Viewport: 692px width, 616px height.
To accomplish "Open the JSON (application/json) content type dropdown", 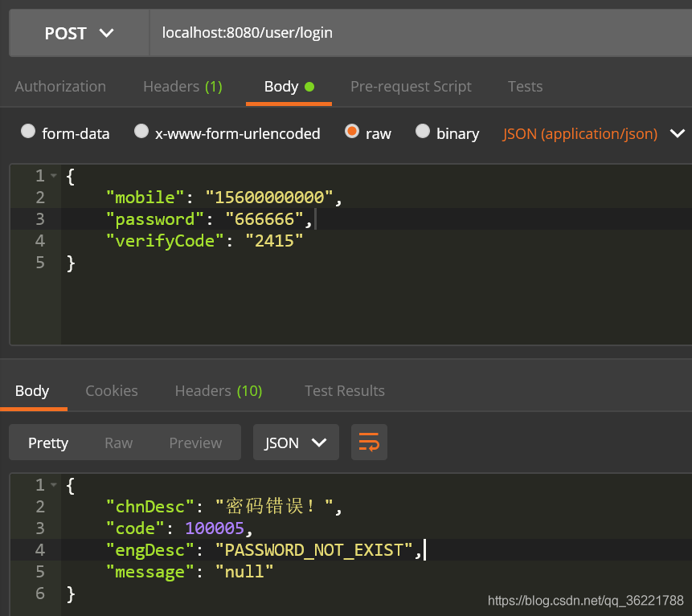I will click(594, 133).
